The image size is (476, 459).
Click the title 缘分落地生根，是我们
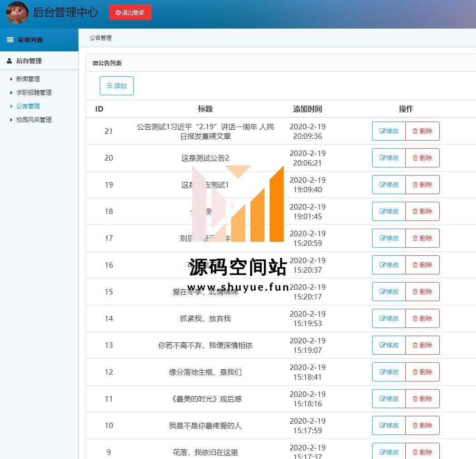pos(205,372)
